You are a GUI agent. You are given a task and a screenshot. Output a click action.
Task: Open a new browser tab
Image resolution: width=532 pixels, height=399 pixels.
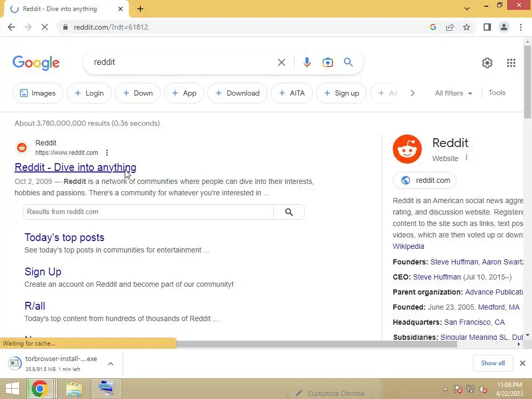140,9
